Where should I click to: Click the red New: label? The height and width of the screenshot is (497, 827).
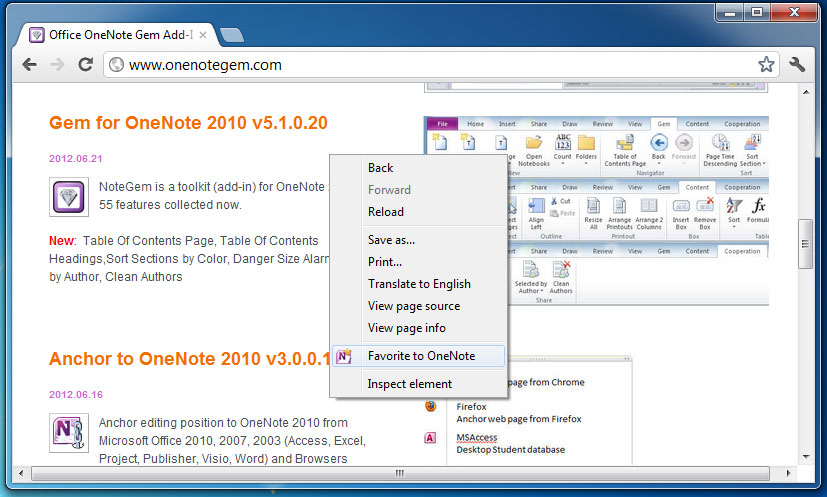[62, 241]
